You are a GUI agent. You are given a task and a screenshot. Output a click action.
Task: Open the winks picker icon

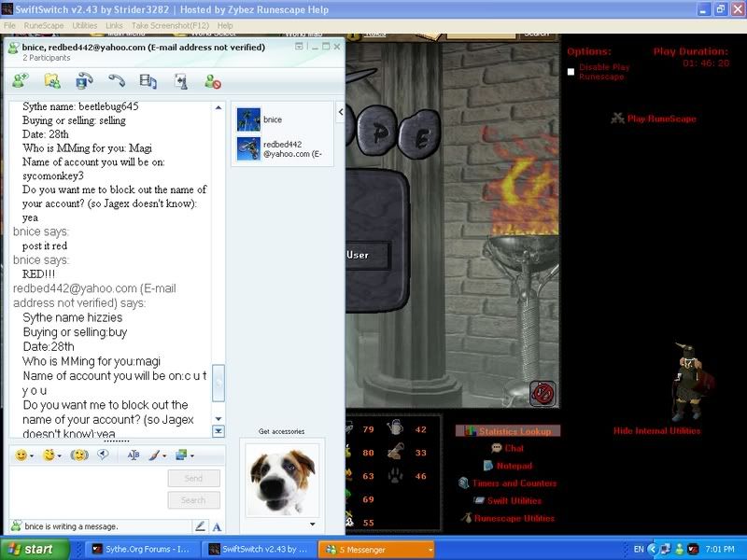coord(49,455)
